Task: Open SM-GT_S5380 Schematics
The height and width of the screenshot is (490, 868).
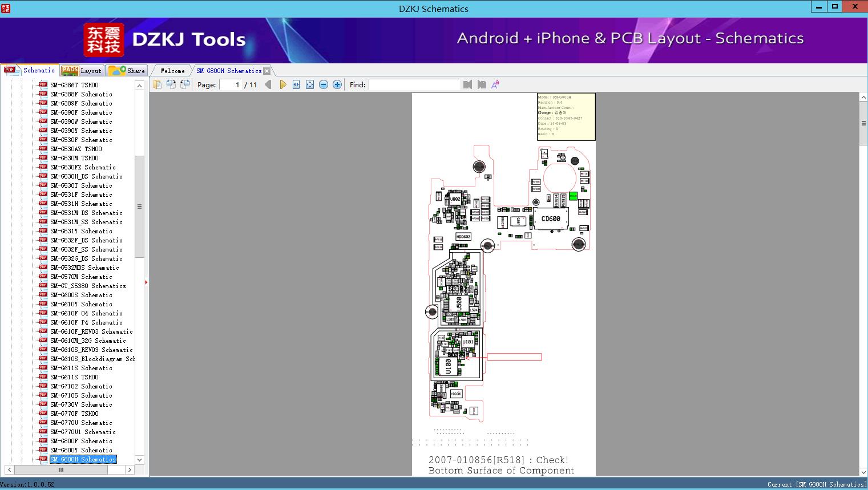Action: click(88, 286)
